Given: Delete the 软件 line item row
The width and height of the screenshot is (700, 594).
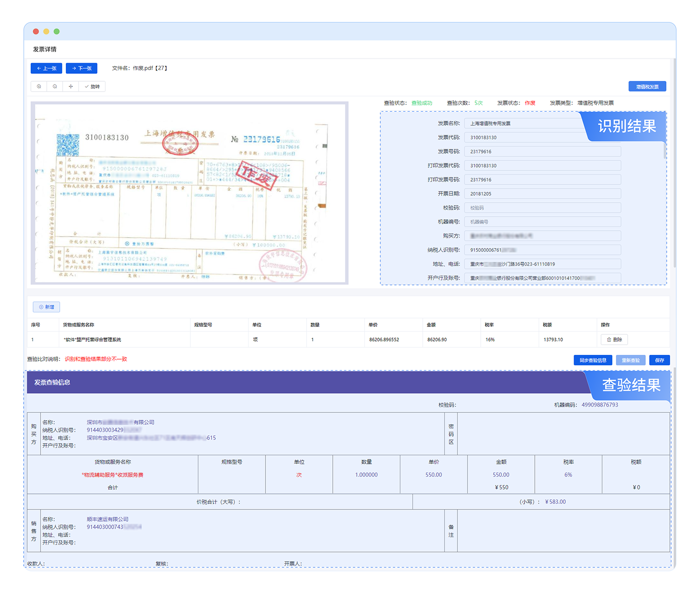Looking at the screenshot, I should click(x=614, y=339).
